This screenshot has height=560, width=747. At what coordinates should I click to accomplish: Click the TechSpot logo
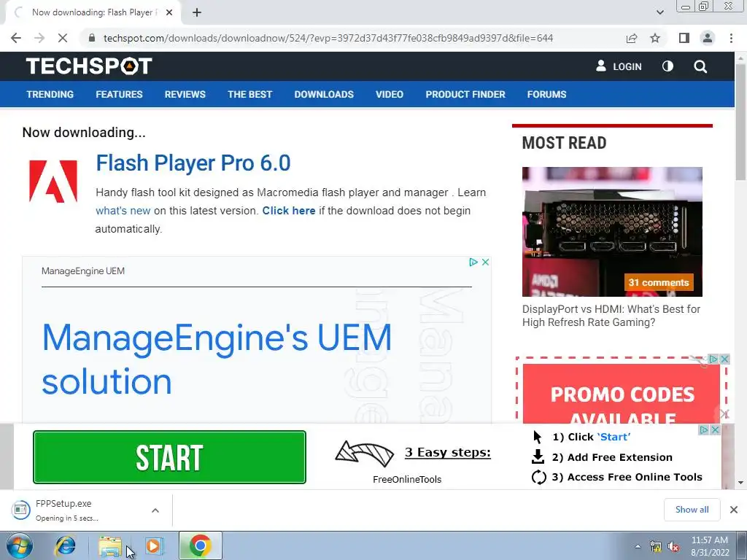tap(89, 66)
